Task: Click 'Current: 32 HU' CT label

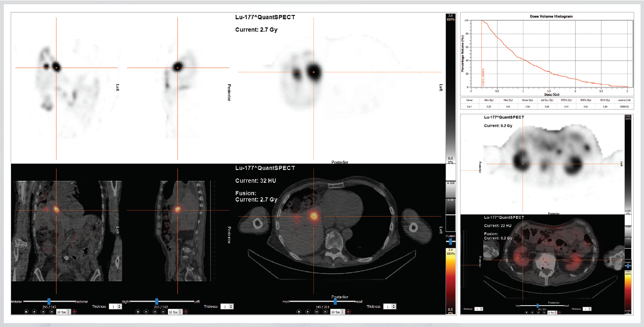Action: click(256, 181)
